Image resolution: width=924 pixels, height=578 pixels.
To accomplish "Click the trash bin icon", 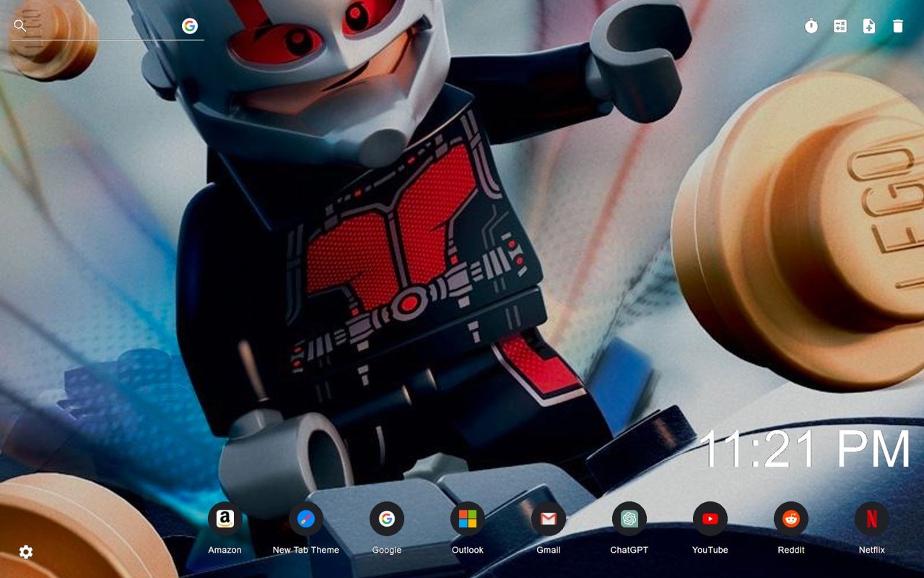I will [898, 27].
